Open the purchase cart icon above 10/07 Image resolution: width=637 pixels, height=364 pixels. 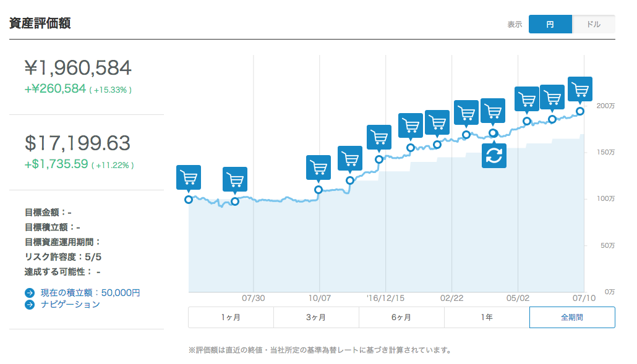[318, 166]
